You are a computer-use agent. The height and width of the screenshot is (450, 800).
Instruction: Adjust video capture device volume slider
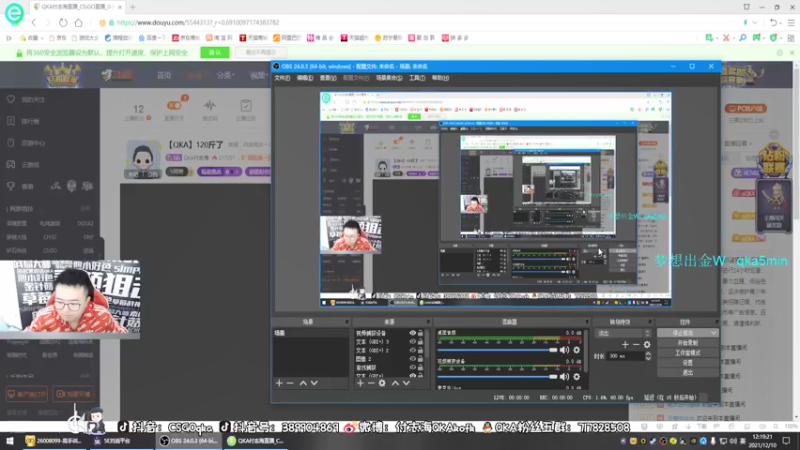click(497, 377)
